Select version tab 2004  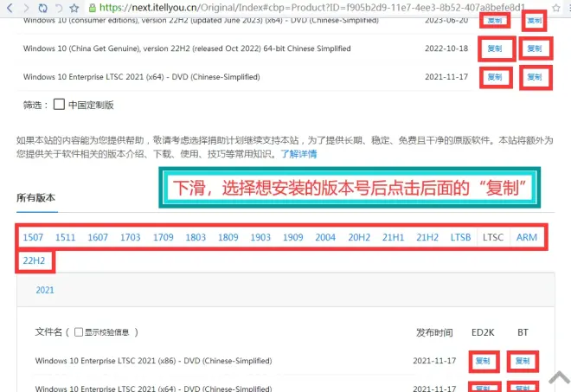tap(325, 237)
